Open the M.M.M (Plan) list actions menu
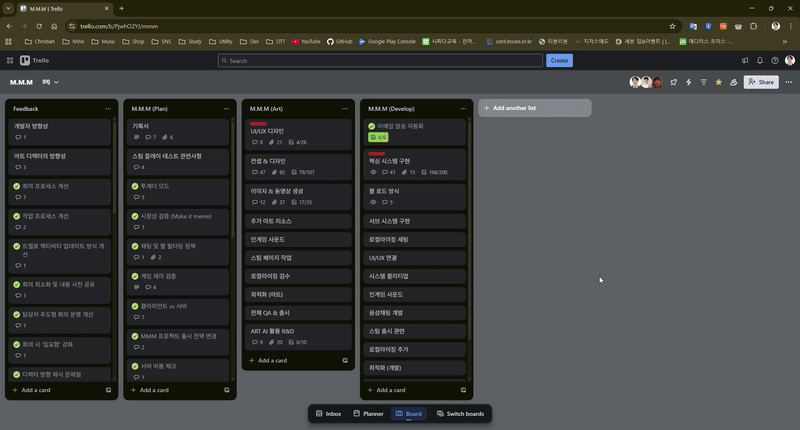This screenshot has height=430, width=800. pyautogui.click(x=227, y=109)
